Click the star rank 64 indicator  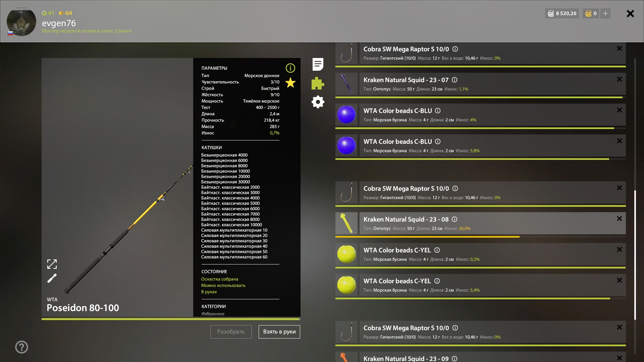click(65, 13)
